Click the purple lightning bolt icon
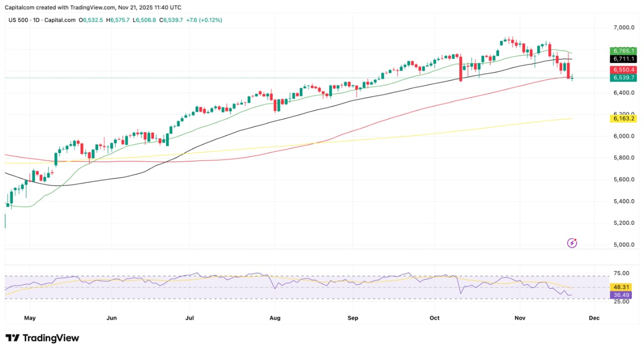The image size is (644, 352). [572, 243]
